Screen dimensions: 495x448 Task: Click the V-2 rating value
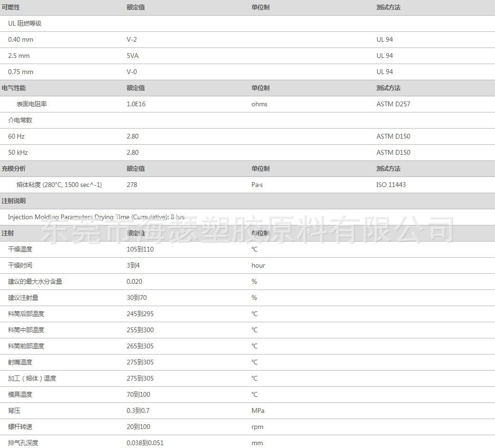(x=132, y=40)
